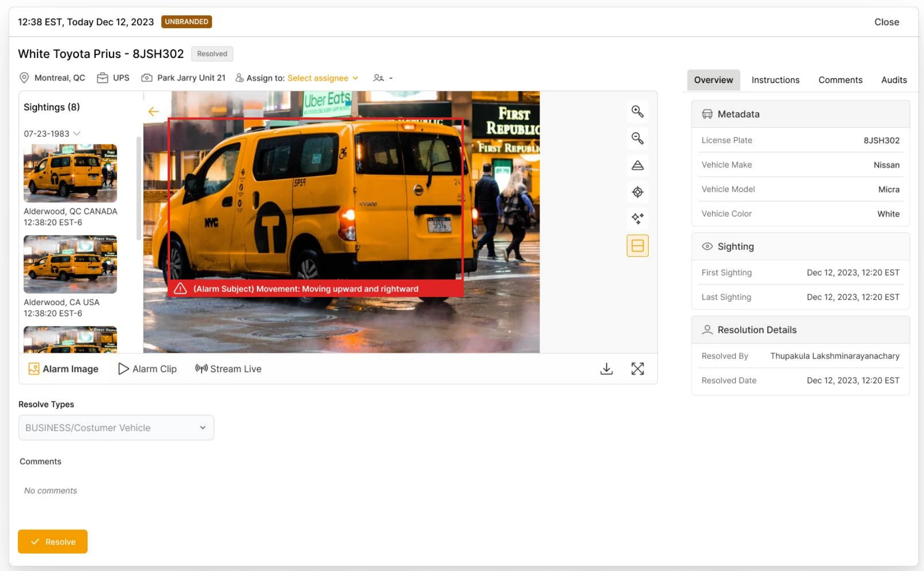Screen dimensions: 924x571
Task: Click the Resolved status tag
Action: click(x=212, y=54)
